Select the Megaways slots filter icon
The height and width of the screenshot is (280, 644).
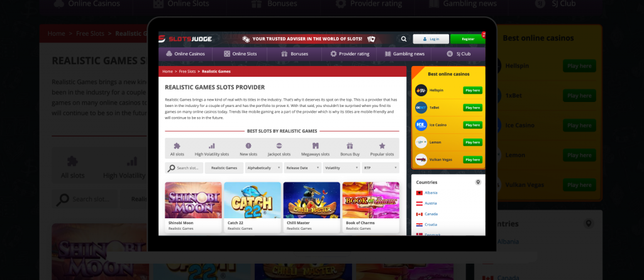point(316,146)
